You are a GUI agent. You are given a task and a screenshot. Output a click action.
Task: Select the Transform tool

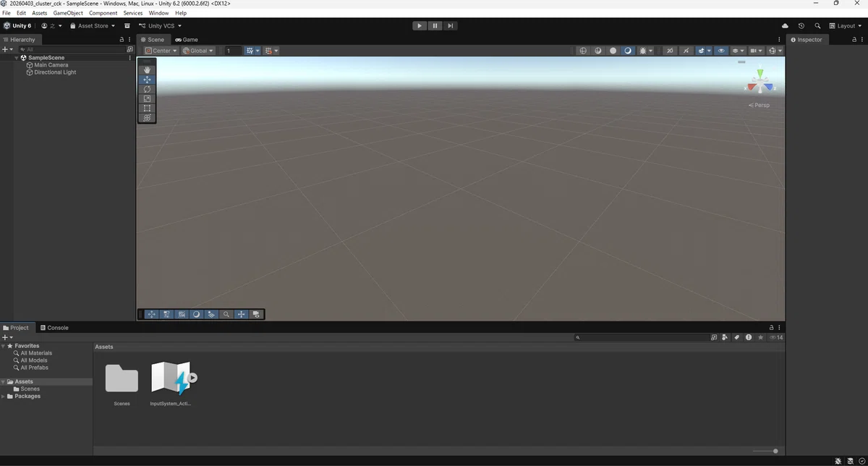[147, 117]
